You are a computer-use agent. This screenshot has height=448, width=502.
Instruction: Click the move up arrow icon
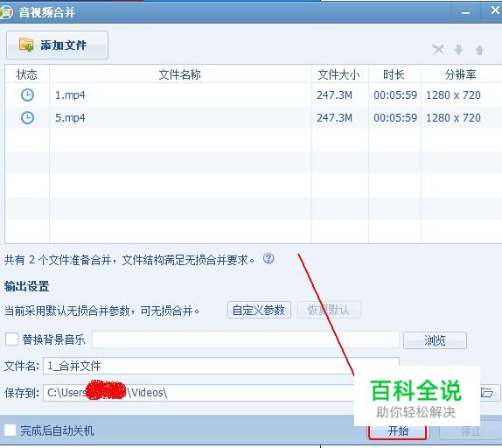pyautogui.click(x=479, y=50)
